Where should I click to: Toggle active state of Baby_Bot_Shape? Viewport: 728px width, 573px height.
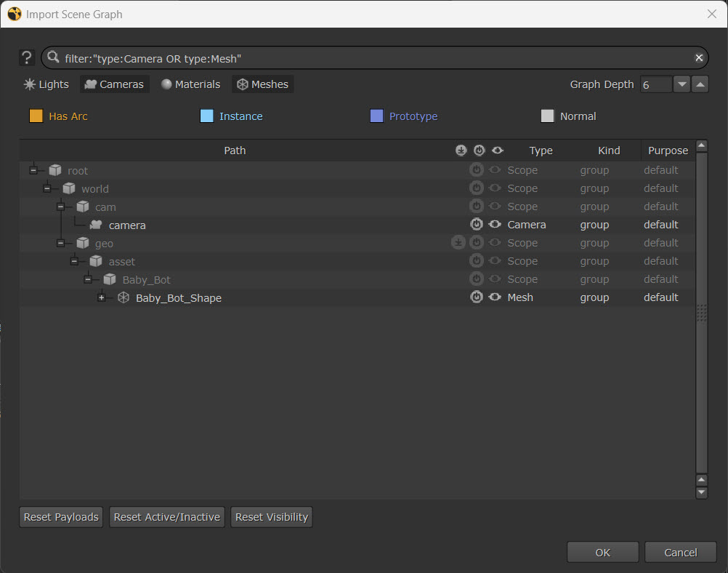click(477, 297)
